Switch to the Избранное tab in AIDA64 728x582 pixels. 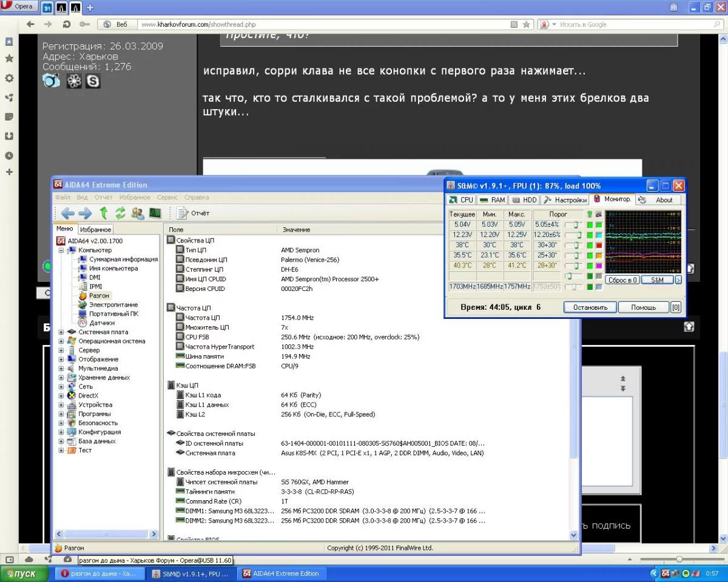pyautogui.click(x=96, y=230)
